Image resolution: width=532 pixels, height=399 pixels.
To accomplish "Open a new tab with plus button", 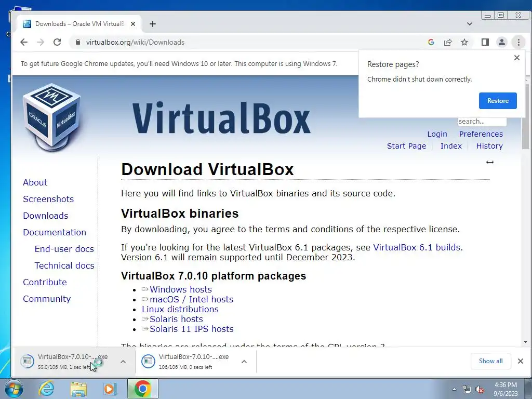I will (x=153, y=24).
